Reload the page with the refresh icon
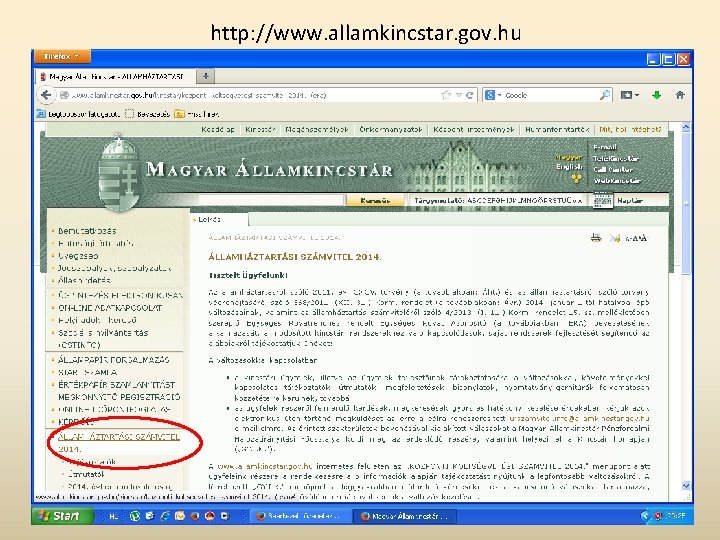The image size is (720, 540). [469, 95]
